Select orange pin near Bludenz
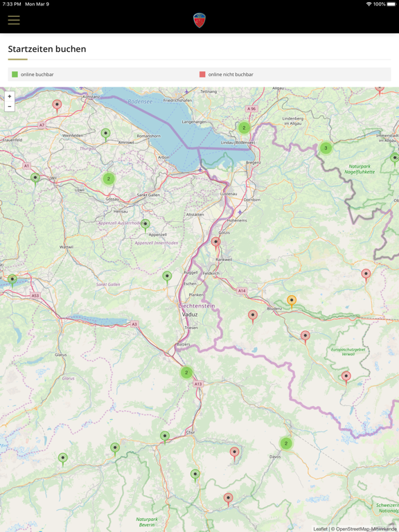 tap(292, 302)
